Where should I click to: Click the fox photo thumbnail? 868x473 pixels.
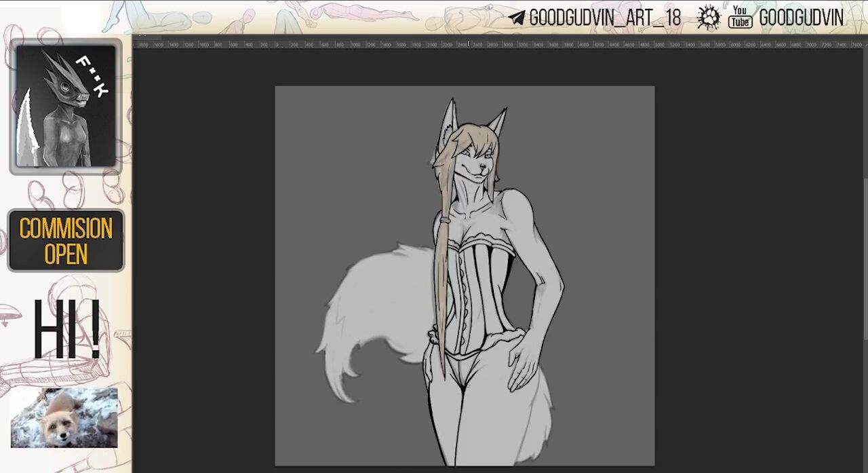(x=64, y=417)
